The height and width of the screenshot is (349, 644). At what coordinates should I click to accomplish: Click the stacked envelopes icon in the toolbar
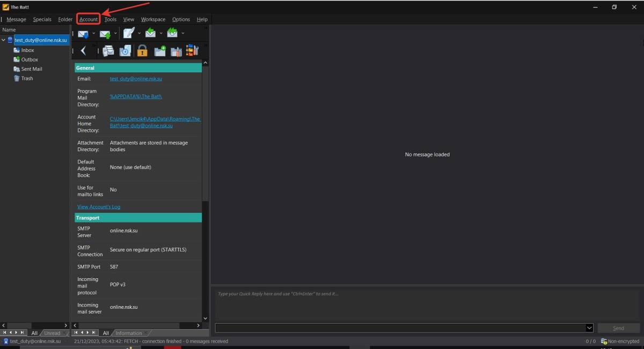coord(108,51)
